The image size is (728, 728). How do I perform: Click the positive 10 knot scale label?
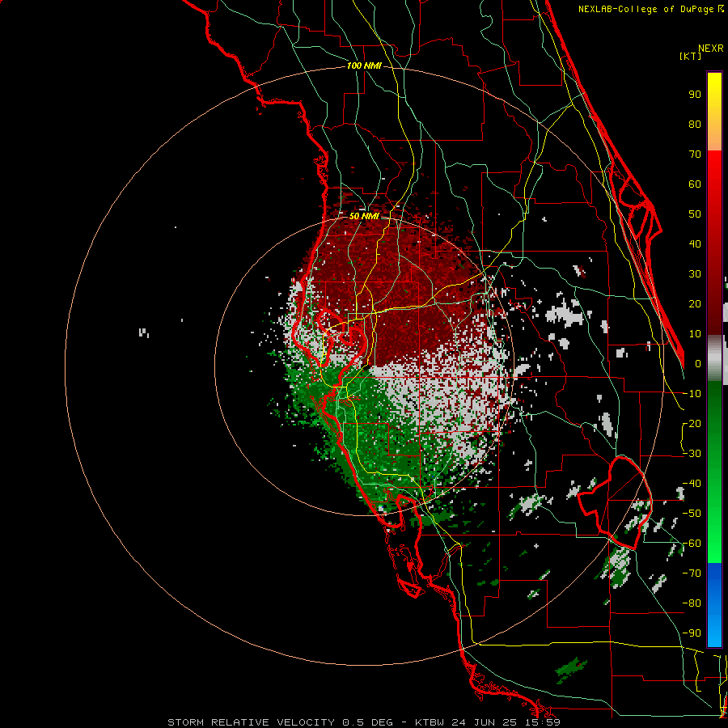(695, 334)
